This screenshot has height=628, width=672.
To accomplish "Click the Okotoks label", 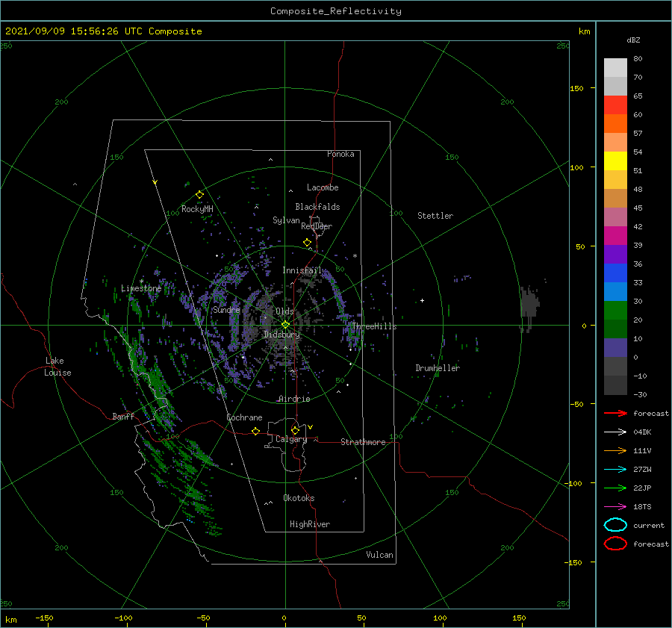I will pos(299,498).
